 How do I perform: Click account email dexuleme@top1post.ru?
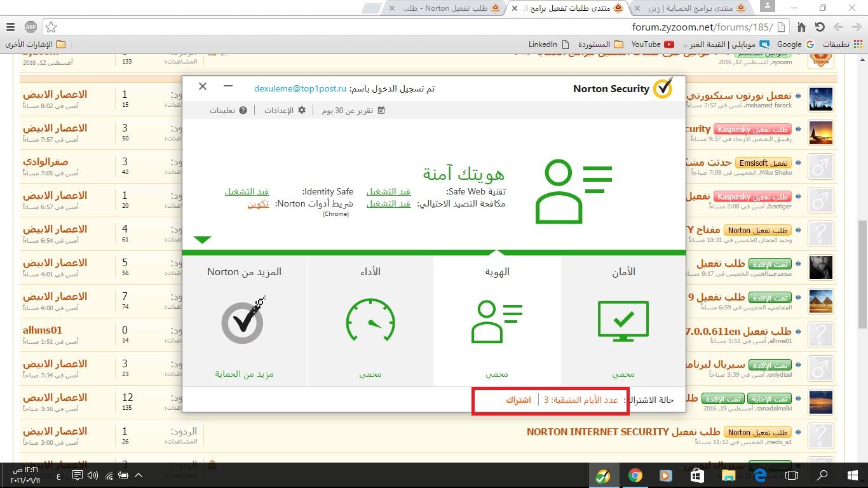point(300,88)
